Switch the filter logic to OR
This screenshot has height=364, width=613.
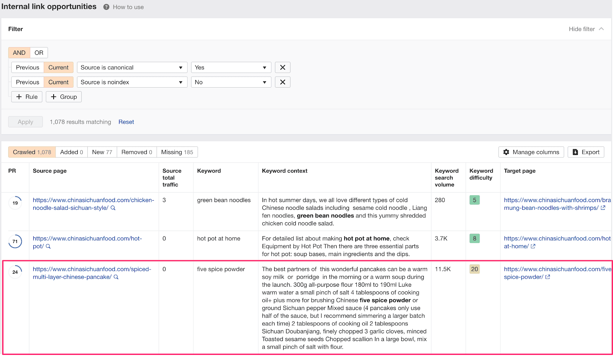pyautogui.click(x=39, y=52)
